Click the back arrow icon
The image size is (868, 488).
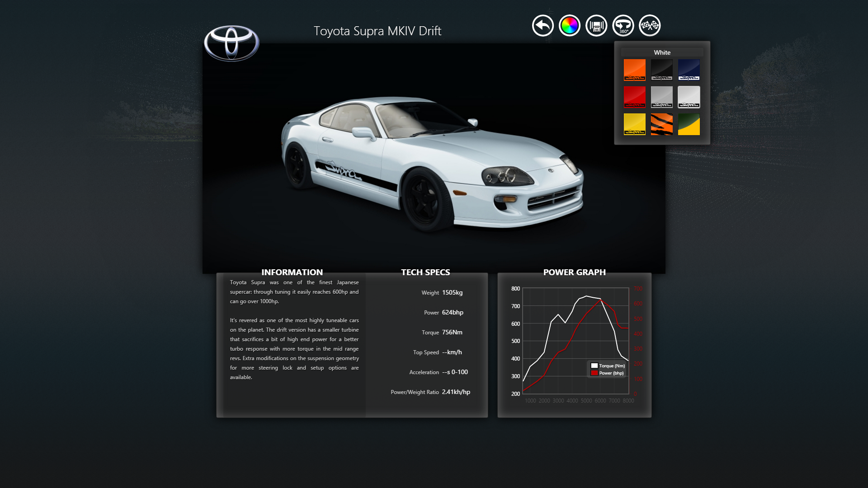[x=542, y=25]
